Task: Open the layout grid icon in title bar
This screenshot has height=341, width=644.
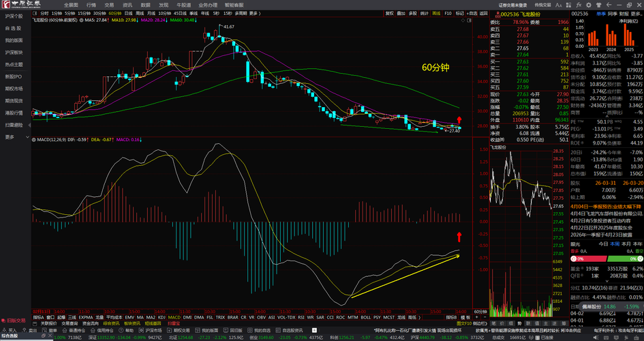Action: 568,5
